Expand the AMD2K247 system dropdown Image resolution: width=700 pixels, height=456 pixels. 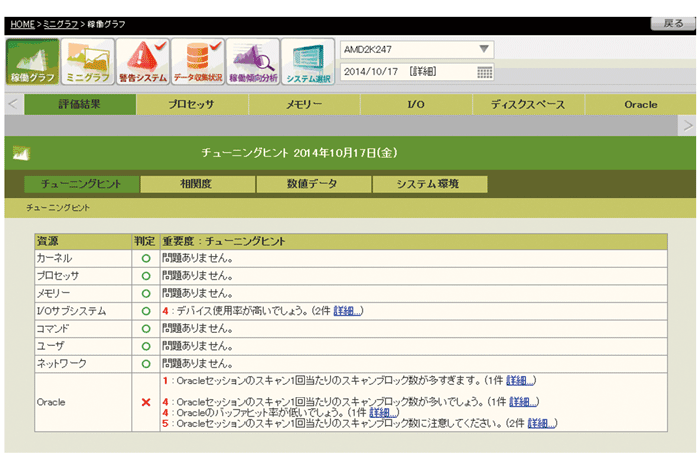click(x=484, y=49)
